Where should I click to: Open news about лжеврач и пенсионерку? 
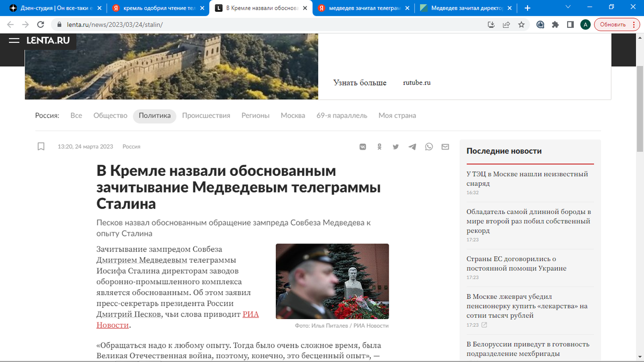click(527, 306)
